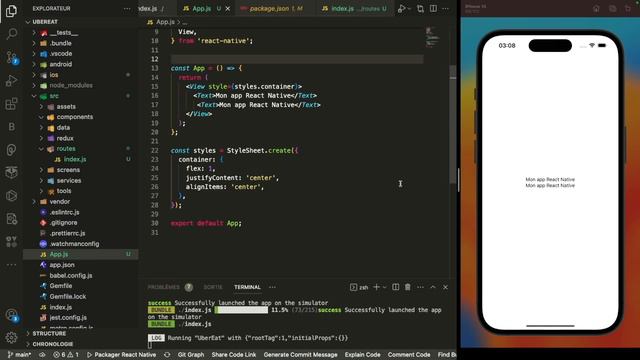Expand the screens folder
The height and width of the screenshot is (360, 640).
pos(41,170)
